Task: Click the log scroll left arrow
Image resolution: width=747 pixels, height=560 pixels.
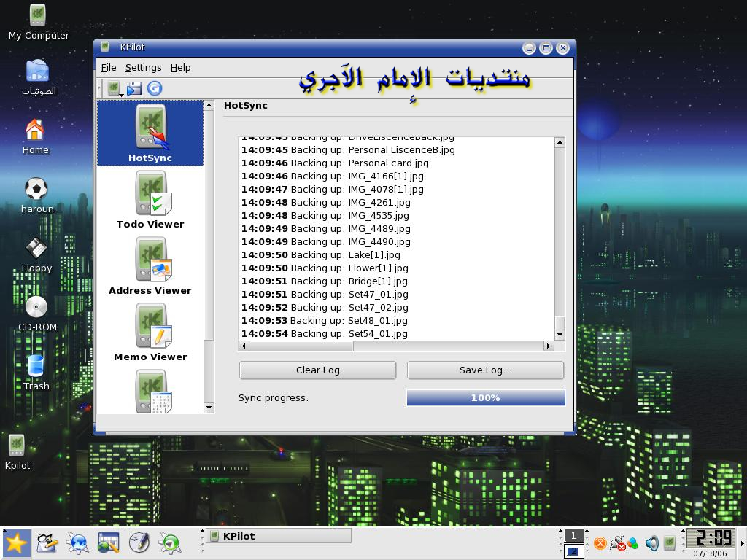Action: [244, 346]
